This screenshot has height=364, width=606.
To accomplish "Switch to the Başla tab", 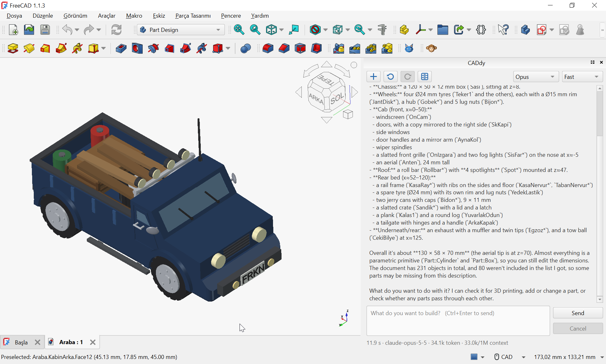I will tap(21, 342).
